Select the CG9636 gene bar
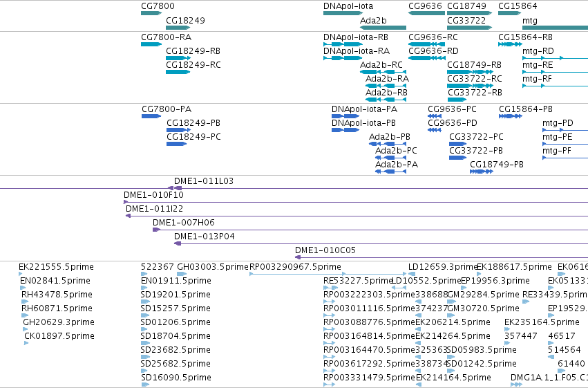 (x=426, y=13)
